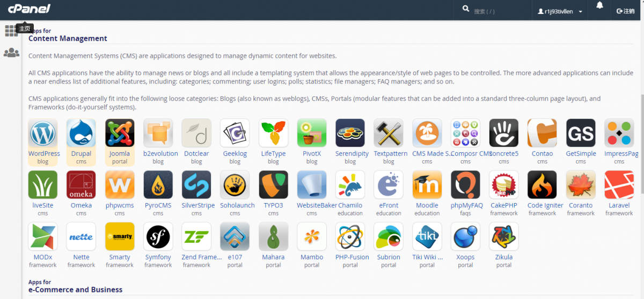
Task: Open the Zend Framework icon
Action: [x=196, y=236]
